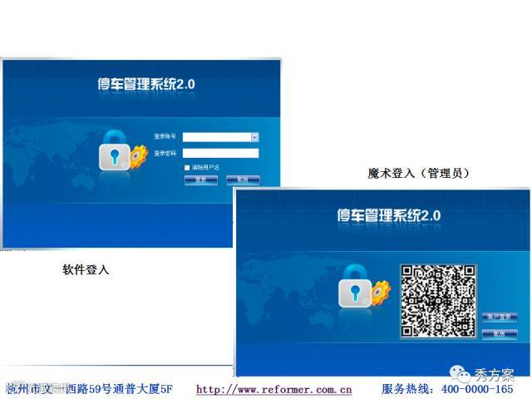This screenshot has width=532, height=399.
Task: Click the service hotline 400-0000-165 text
Action: [447, 389]
